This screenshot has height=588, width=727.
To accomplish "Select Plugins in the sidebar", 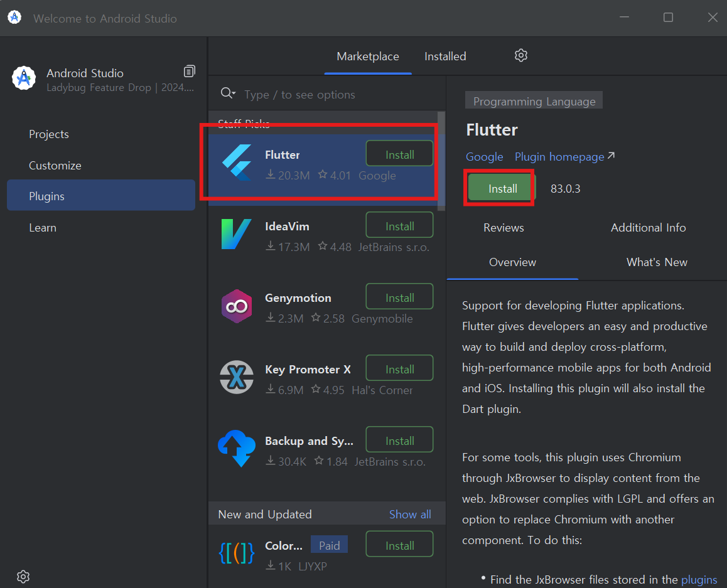I will [101, 196].
